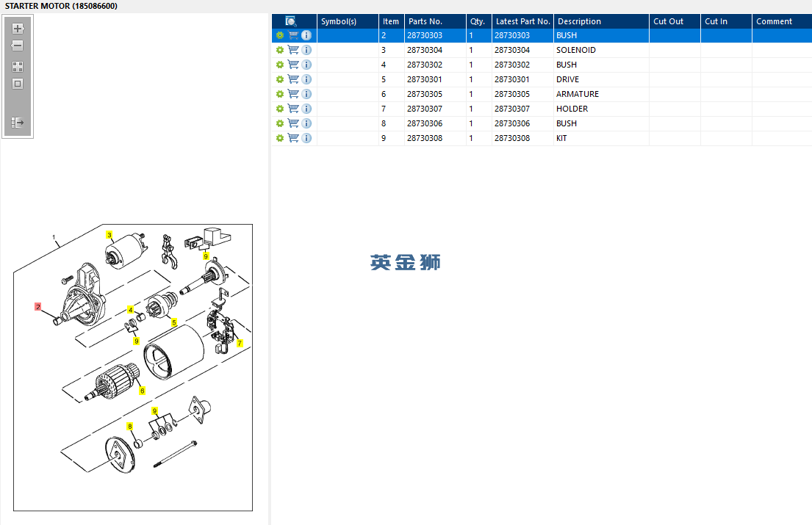Select callout 5 drive on diagram

[174, 322]
